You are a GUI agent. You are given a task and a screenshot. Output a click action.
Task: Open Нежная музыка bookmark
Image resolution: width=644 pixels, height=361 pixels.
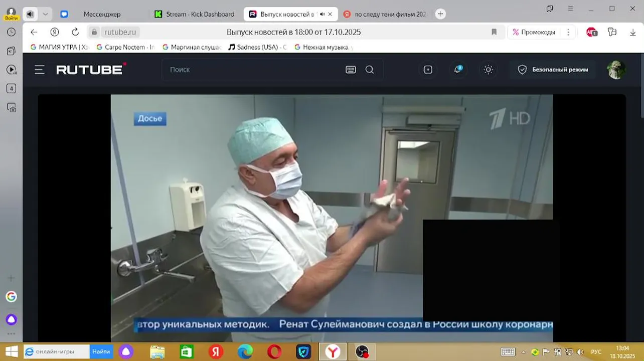click(x=324, y=47)
